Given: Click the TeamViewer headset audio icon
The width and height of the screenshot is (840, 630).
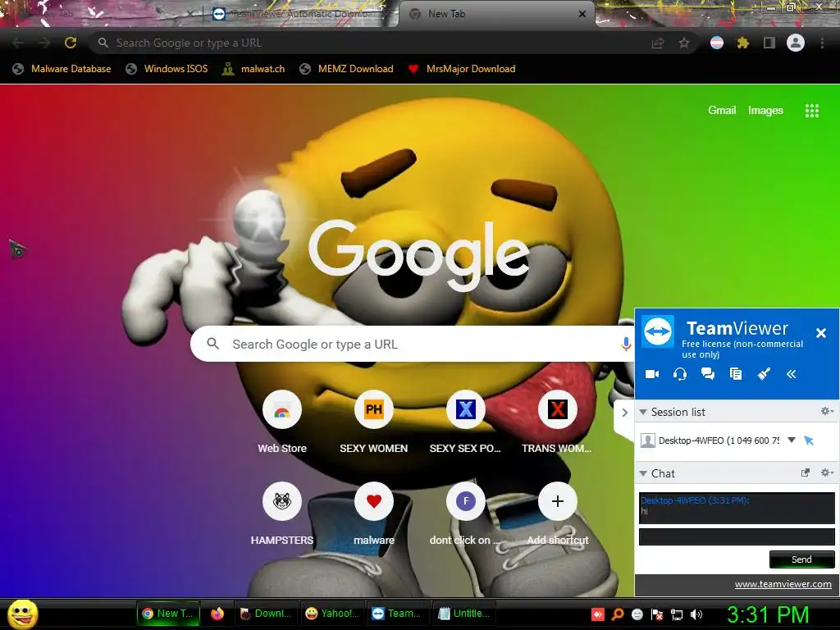Looking at the screenshot, I should 680,374.
